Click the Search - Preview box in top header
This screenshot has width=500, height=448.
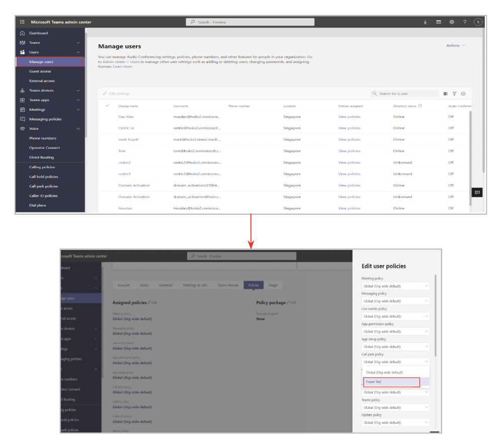(x=250, y=22)
